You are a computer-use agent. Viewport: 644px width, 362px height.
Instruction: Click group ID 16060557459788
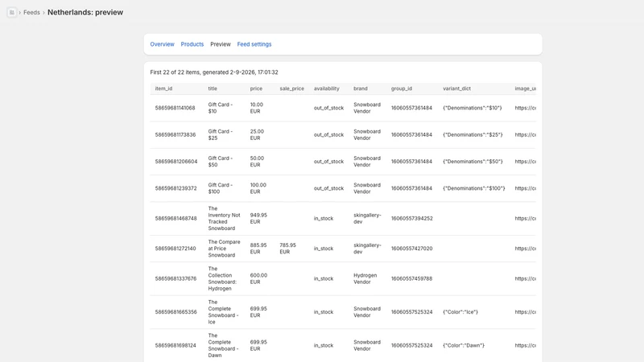click(411, 278)
